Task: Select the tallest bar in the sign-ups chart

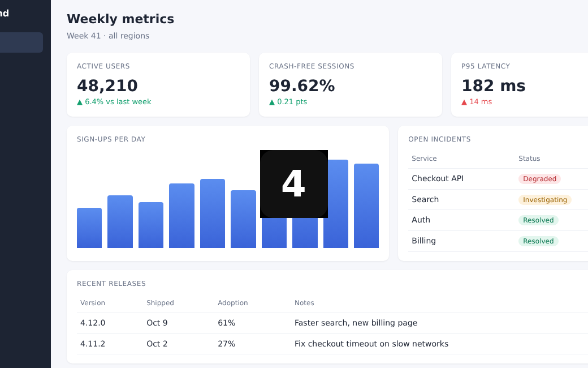Action: click(336, 204)
